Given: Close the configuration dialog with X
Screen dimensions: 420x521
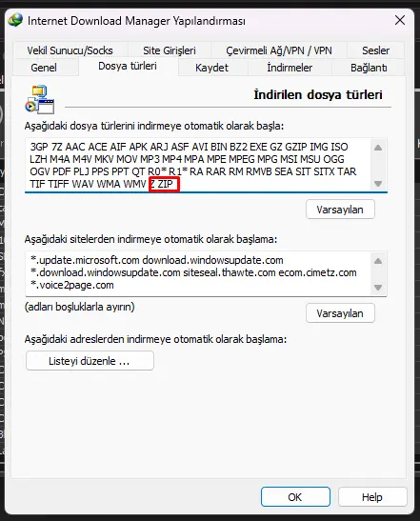Looking at the screenshot, I should (400, 20).
